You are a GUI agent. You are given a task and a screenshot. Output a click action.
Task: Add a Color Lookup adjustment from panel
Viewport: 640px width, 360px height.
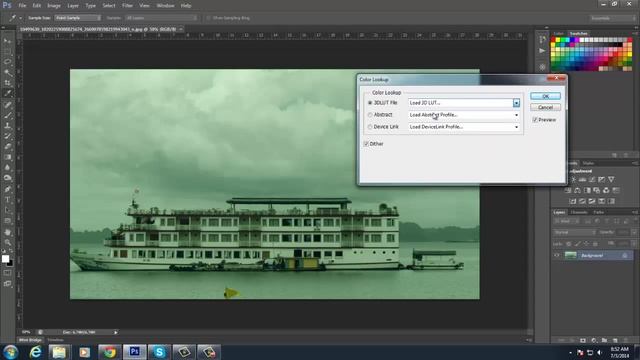pyautogui.click(x=616, y=190)
